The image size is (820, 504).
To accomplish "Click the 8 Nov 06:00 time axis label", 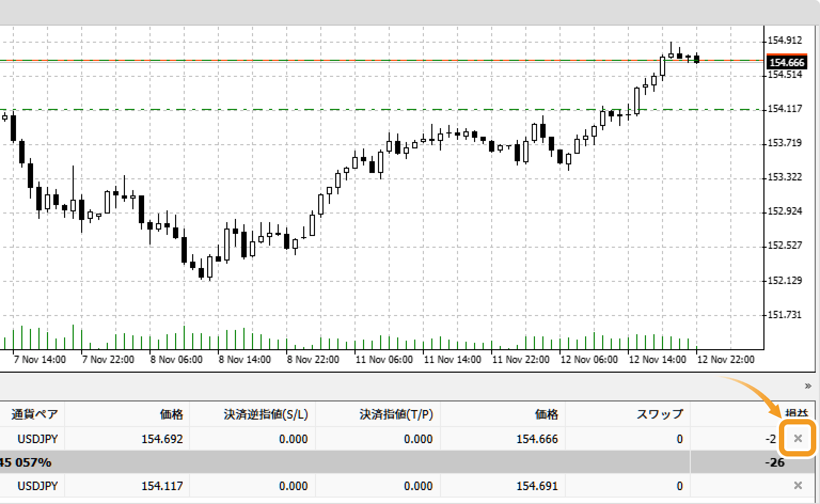I will (x=177, y=360).
